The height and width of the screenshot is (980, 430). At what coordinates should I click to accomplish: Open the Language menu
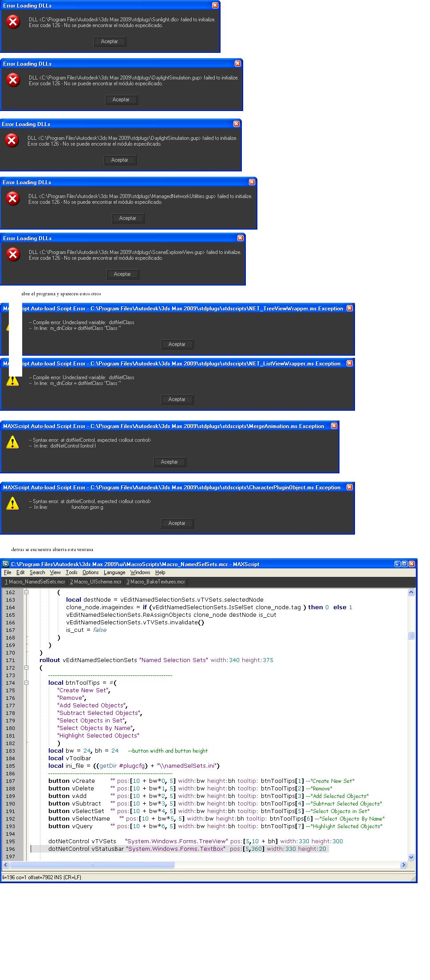pyautogui.click(x=114, y=572)
